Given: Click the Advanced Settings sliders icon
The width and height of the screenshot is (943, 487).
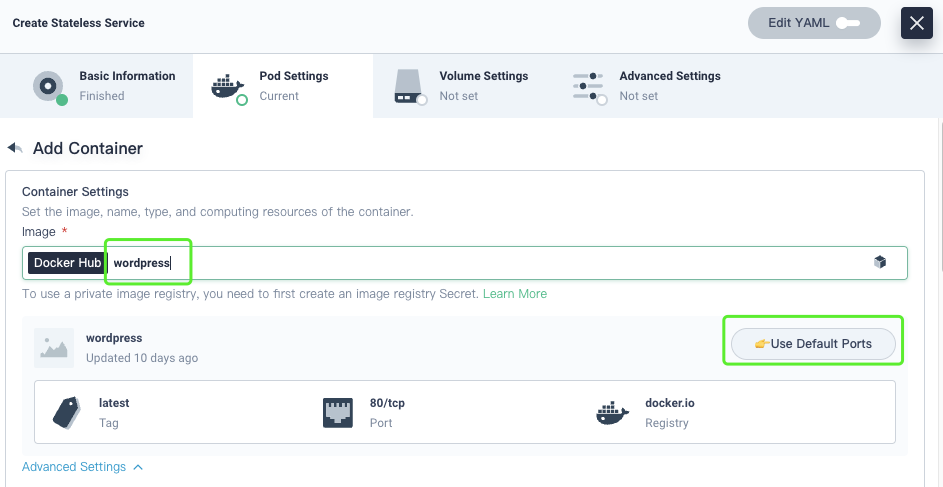Looking at the screenshot, I should point(588,86).
